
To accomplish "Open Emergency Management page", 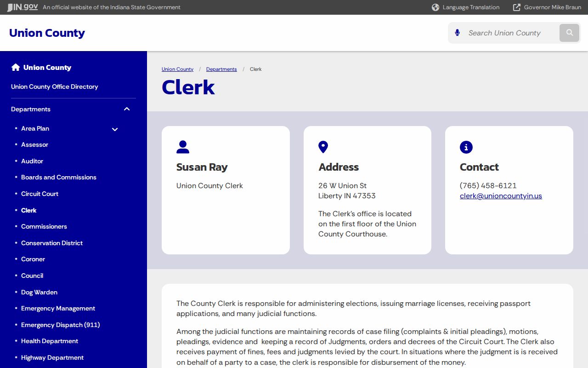I will pos(58,308).
